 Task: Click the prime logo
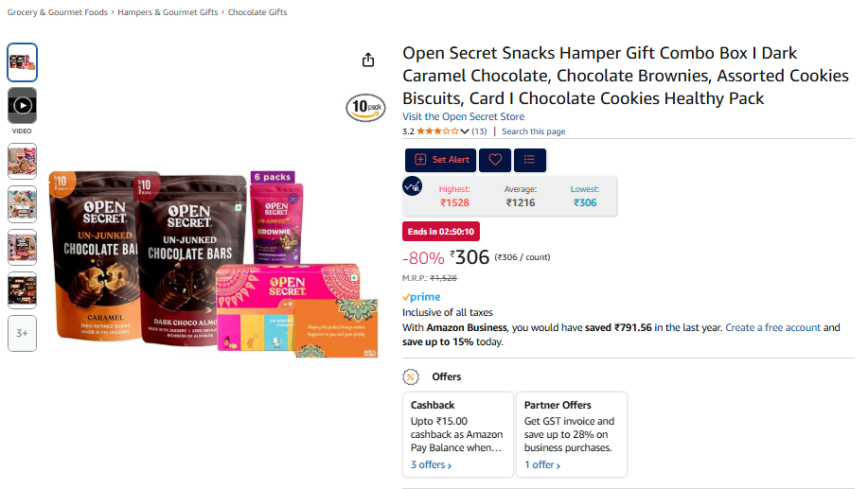422,297
